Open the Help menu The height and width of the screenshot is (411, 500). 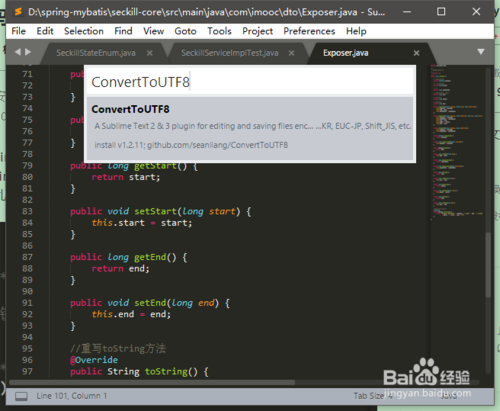click(356, 31)
